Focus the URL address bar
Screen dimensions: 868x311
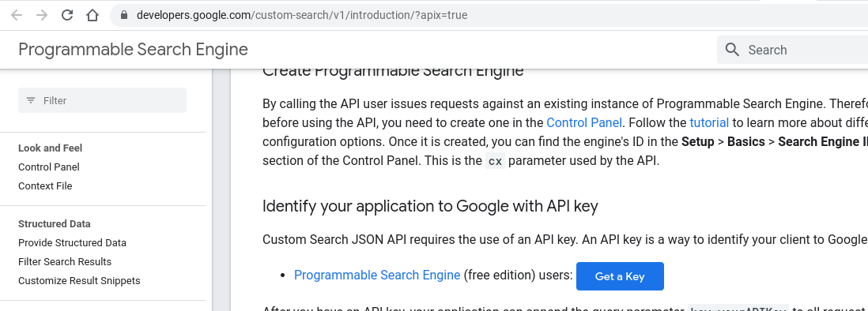(489, 15)
